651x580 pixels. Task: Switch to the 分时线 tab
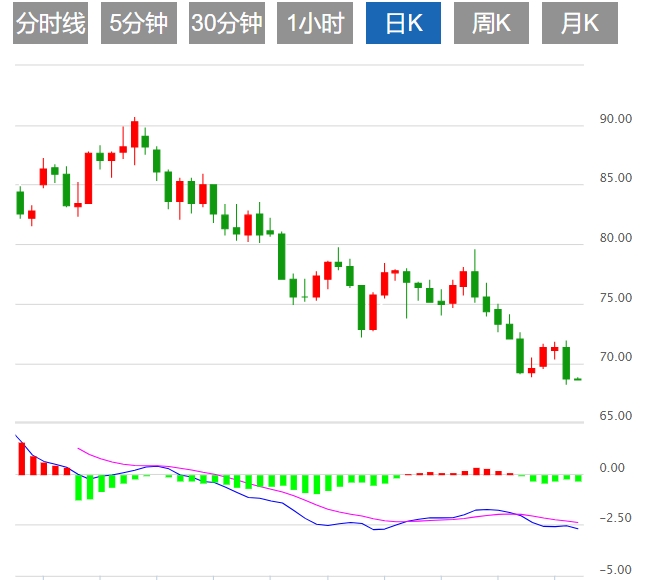tap(52, 24)
